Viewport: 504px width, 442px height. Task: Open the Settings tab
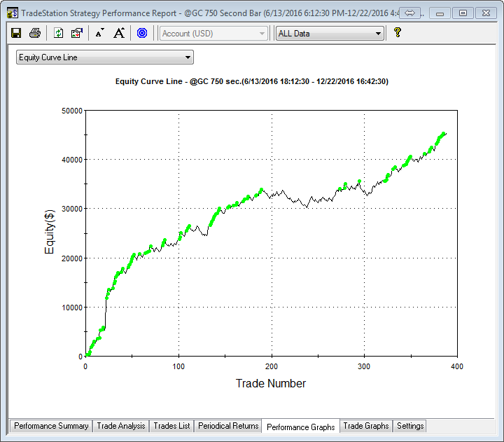tap(409, 426)
